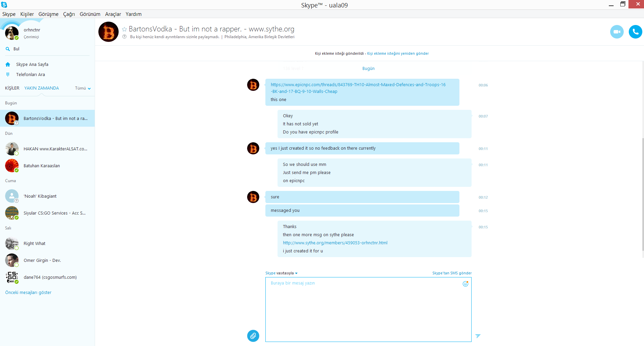The image size is (644, 346).
Task: Click 'Önceki mesajları göster' link
Action: [28, 293]
